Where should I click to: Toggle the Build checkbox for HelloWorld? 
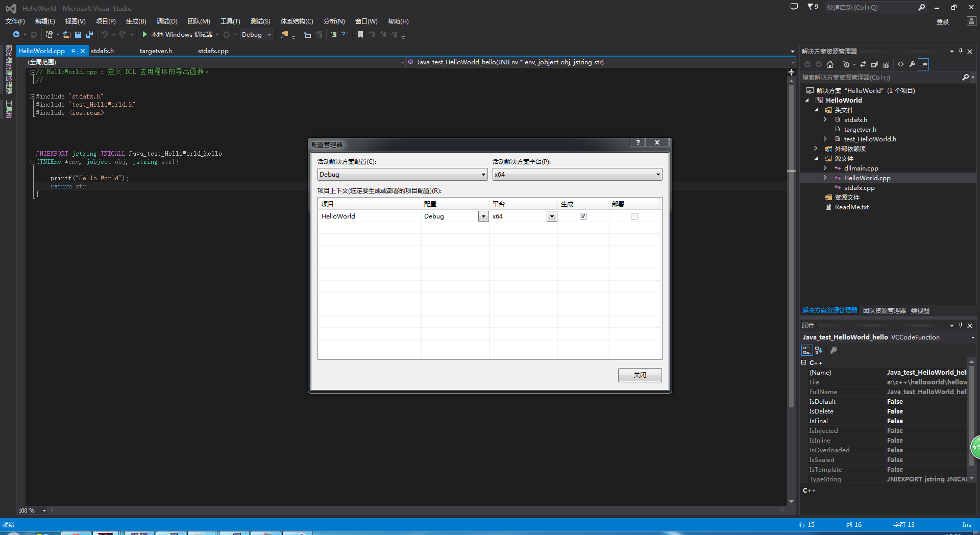coord(583,216)
